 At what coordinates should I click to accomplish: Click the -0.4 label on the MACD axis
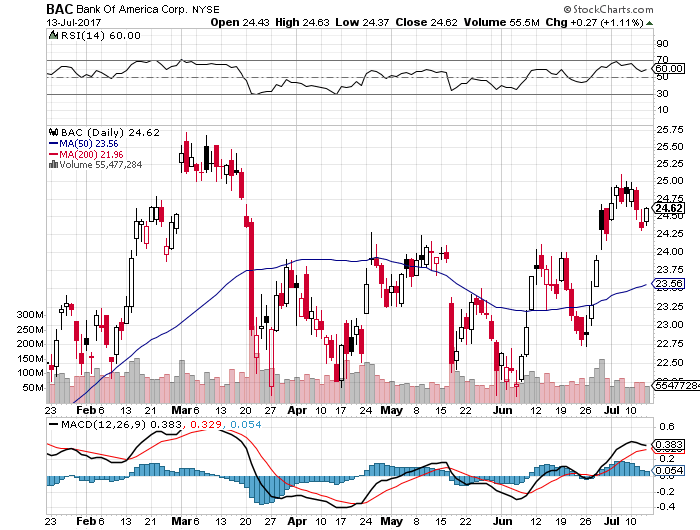pyautogui.click(x=665, y=507)
